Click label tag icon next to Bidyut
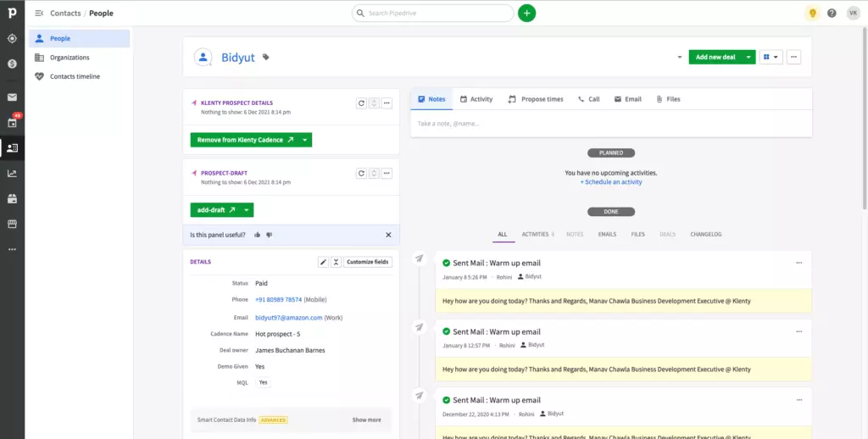 [x=265, y=57]
